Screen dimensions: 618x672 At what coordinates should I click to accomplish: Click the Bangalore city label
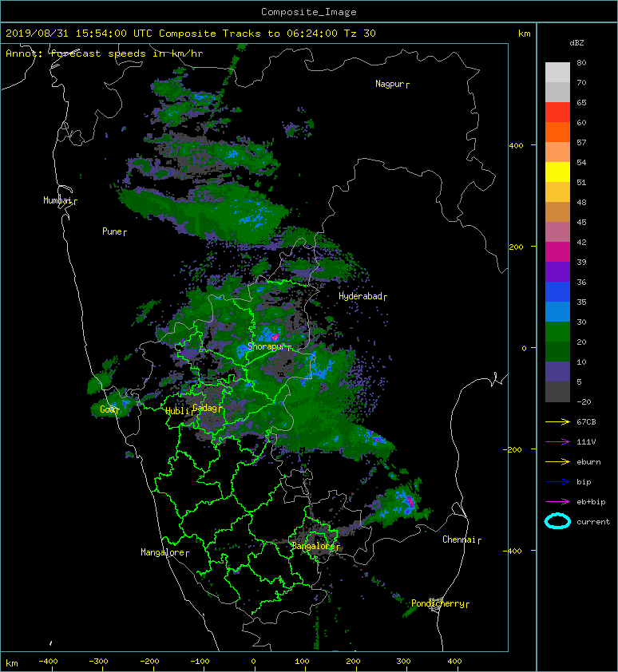pyautogui.click(x=314, y=546)
